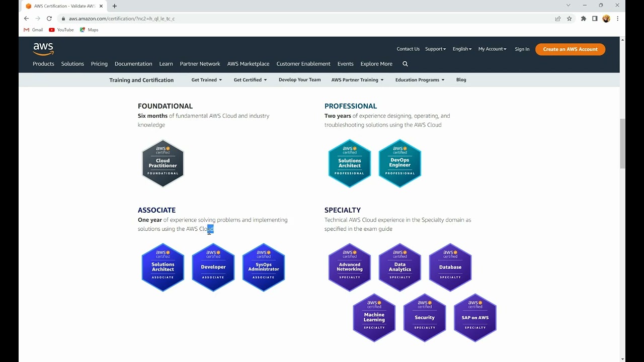Expand the Education Programs menu
644x362 pixels.
tap(420, 80)
